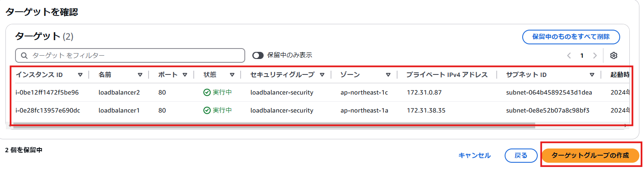Click the search magnifier in target filter

coord(24,55)
